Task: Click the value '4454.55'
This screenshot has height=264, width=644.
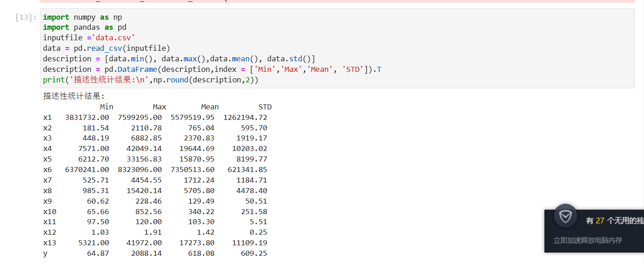Action: (x=146, y=180)
